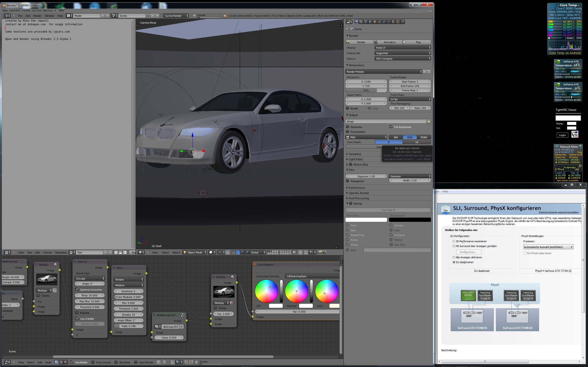Image resolution: width=588 pixels, height=367 pixels.
Task: Open World properties tab (globe icon)
Action: (x=370, y=22)
